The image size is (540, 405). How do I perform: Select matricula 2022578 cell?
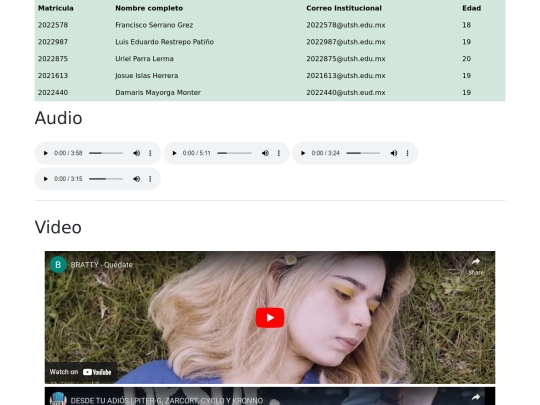coord(53,25)
